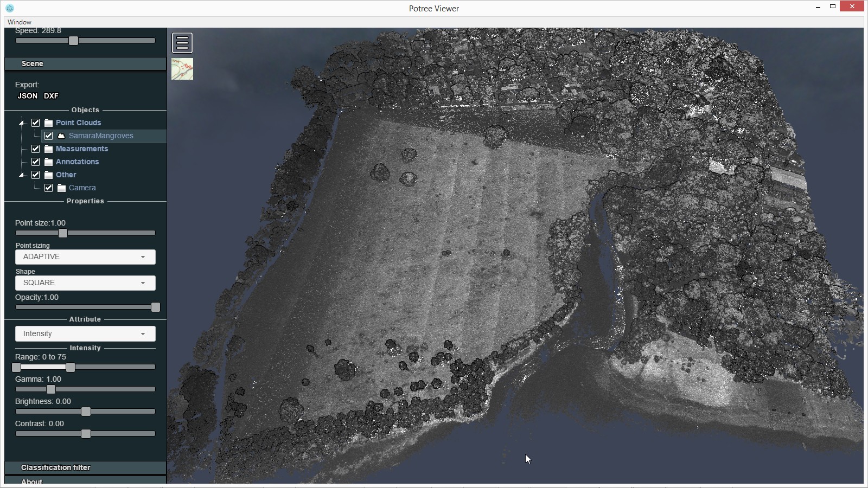The image size is (868, 488).
Task: Select the Annotations tree item
Action: pyautogui.click(x=77, y=162)
